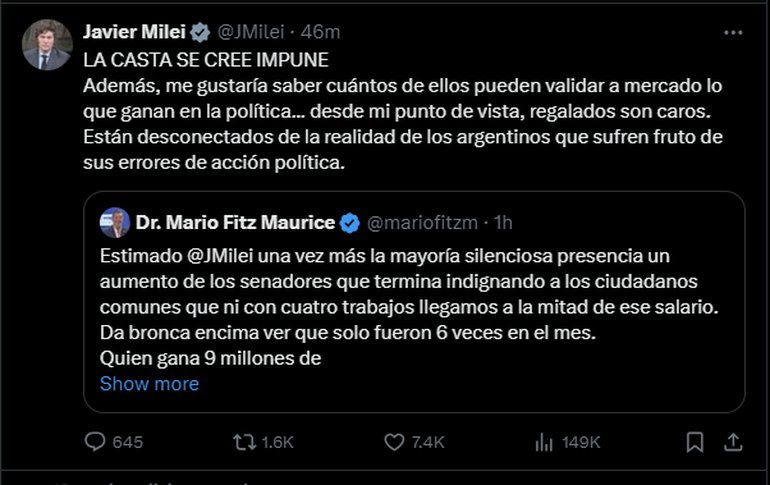Click Javier Milei's blue verified badge

(x=202, y=31)
